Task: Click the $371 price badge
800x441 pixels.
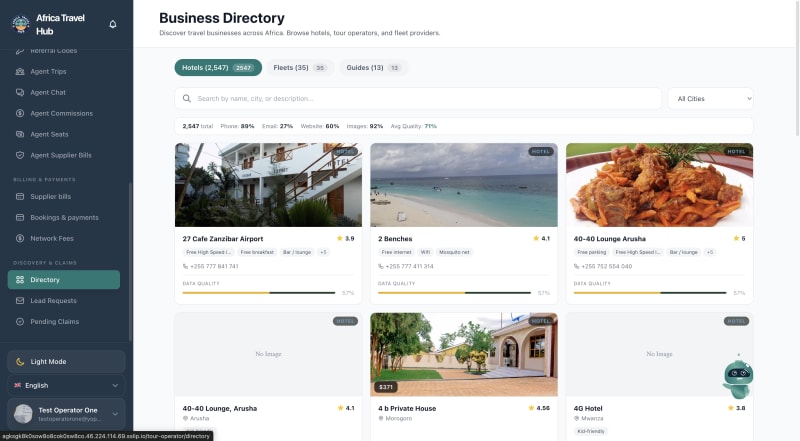Action: pos(386,387)
